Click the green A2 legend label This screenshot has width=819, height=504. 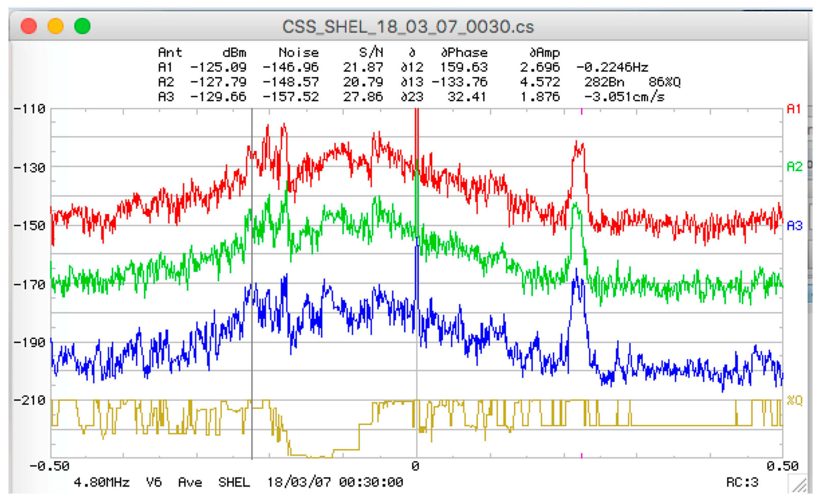pyautogui.click(x=794, y=167)
